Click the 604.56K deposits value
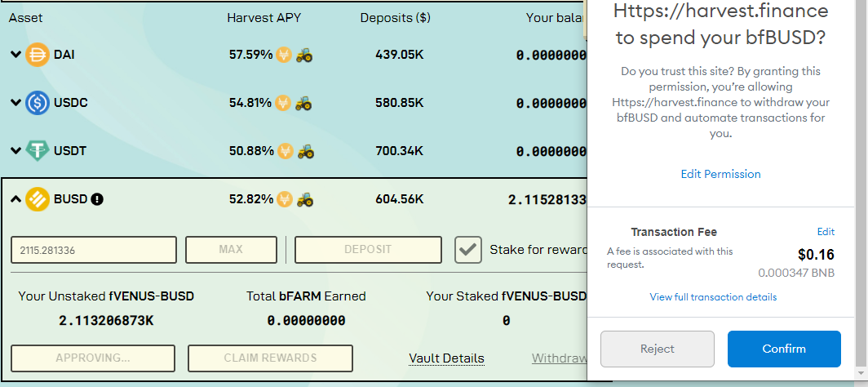The height and width of the screenshot is (387, 868). click(x=399, y=199)
